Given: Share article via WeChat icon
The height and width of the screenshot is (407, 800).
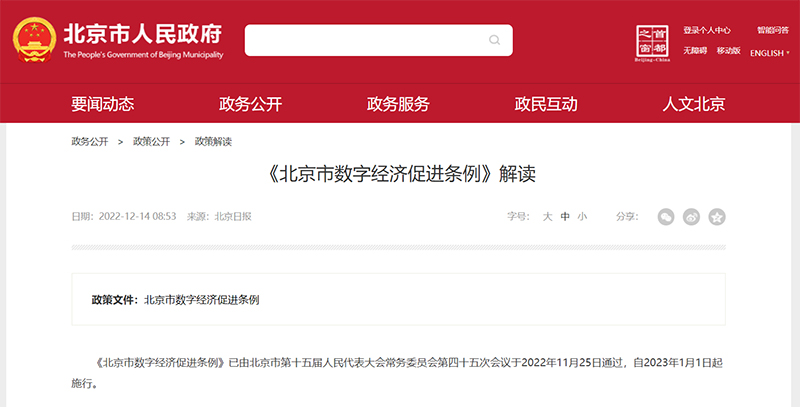Looking at the screenshot, I should (666, 216).
